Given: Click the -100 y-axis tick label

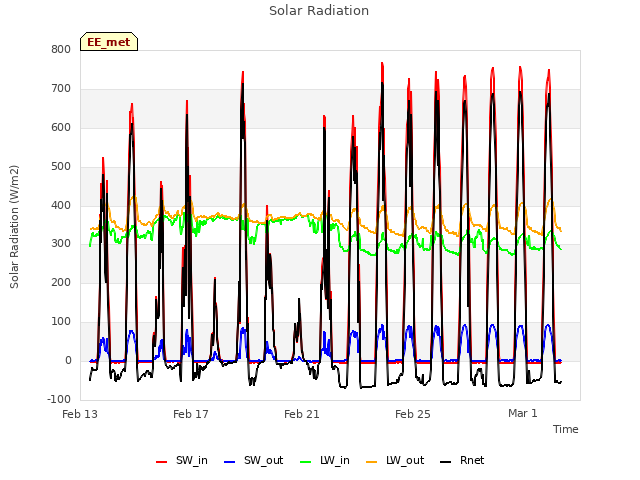Looking at the screenshot, I should (59, 399).
